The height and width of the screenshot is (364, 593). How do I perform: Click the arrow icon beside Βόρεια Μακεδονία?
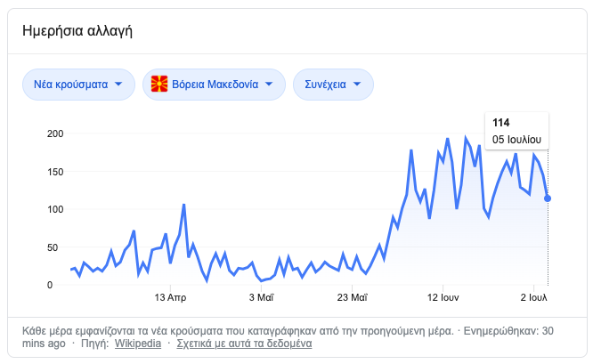tap(271, 85)
